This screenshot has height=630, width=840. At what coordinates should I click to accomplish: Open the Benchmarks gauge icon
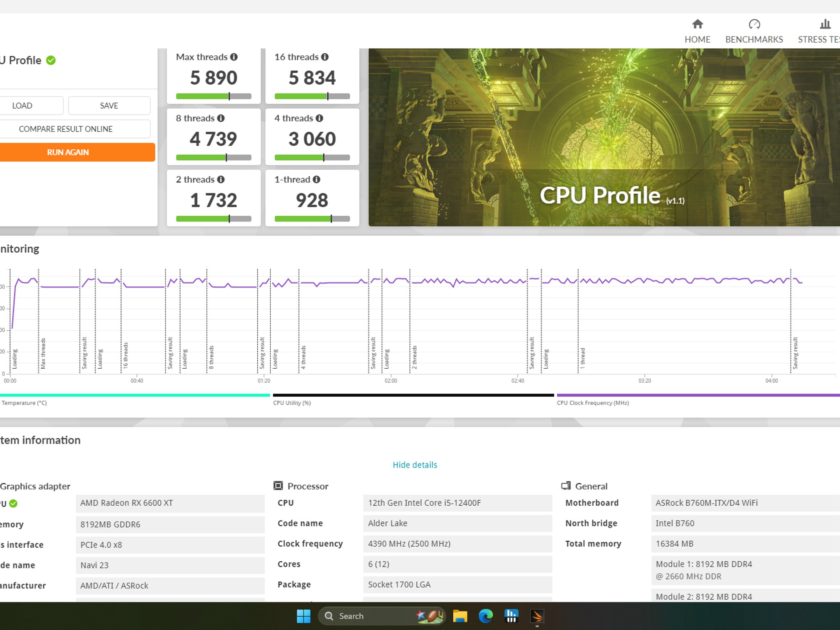[754, 24]
